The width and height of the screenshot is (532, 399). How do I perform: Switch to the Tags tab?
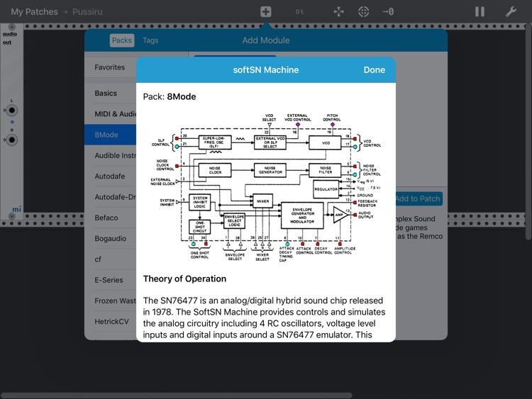(150, 40)
